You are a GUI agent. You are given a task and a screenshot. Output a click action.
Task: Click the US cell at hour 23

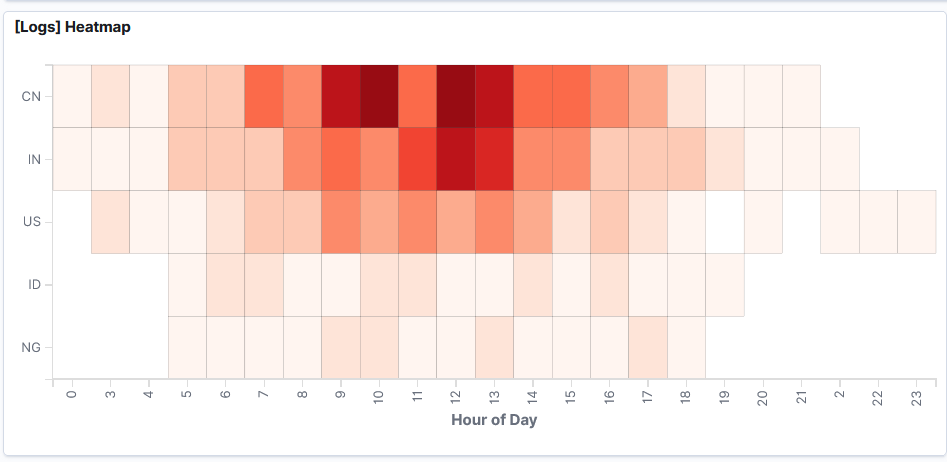[x=916, y=222]
